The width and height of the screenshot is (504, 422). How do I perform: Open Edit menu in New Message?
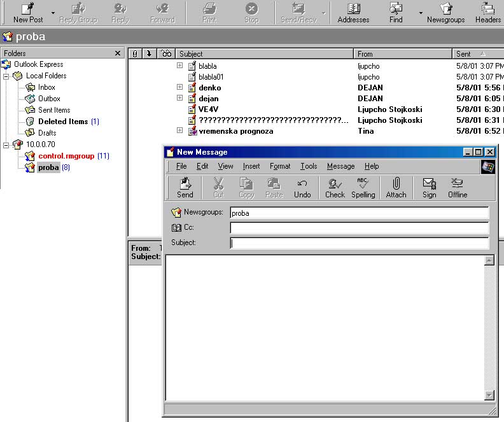pyautogui.click(x=202, y=166)
